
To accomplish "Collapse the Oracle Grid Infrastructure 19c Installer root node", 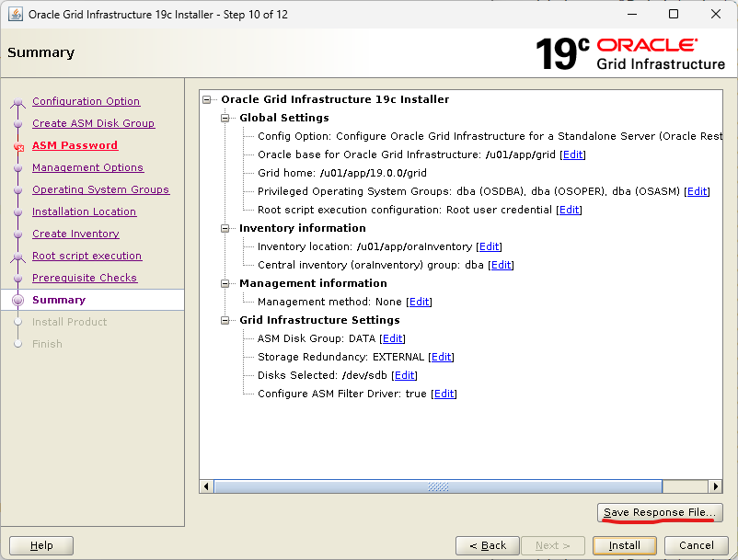I will (x=208, y=99).
